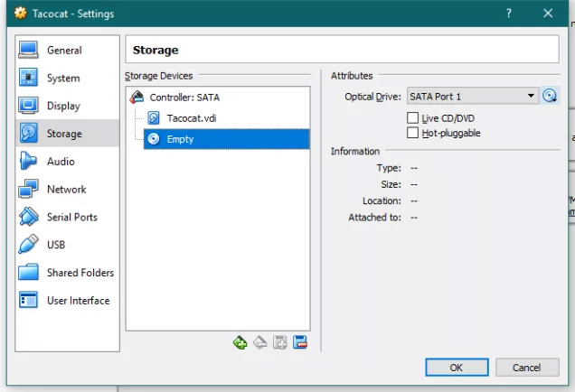Enable the Live CD/DVD checkbox
This screenshot has height=392, width=575.
point(412,118)
